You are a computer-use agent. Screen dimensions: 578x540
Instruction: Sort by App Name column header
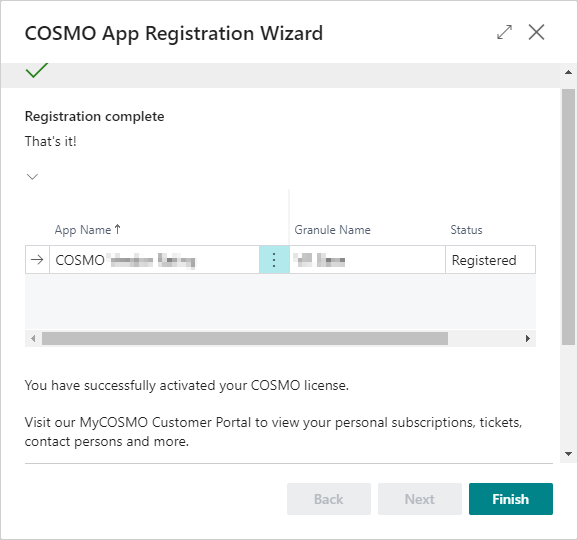pos(87,230)
